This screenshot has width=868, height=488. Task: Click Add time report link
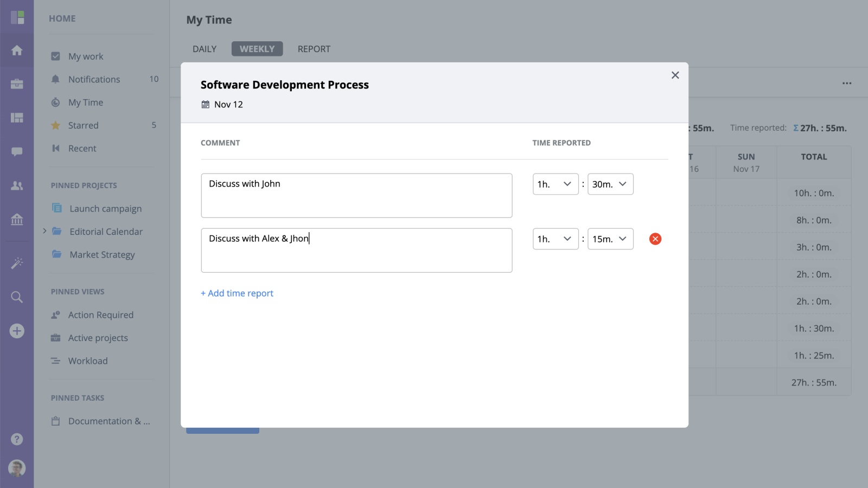point(237,293)
